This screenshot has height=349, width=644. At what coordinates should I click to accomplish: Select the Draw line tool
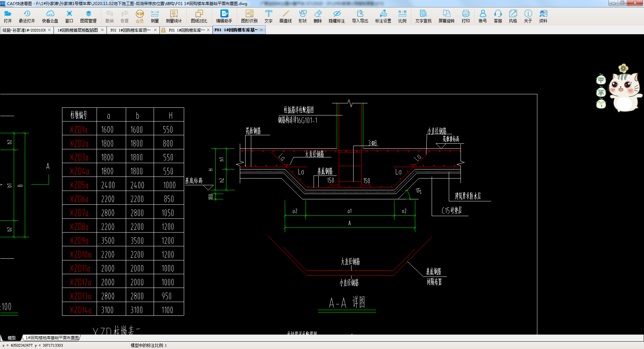pos(285,16)
